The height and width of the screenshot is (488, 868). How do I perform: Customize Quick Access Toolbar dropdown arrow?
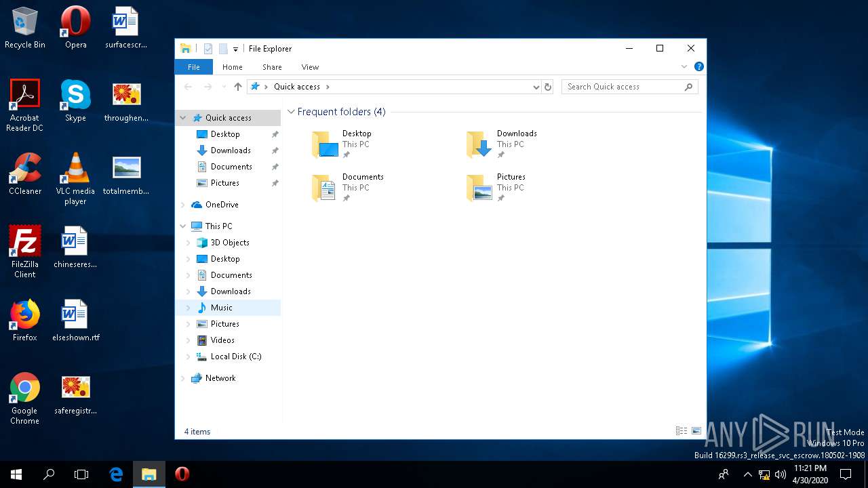pos(235,49)
